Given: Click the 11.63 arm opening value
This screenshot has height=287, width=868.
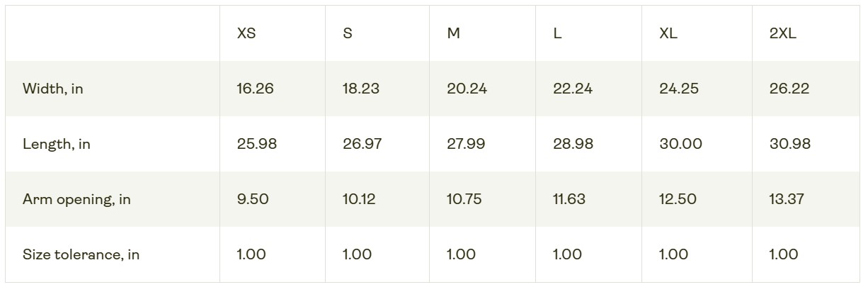Looking at the screenshot, I should [x=569, y=200].
